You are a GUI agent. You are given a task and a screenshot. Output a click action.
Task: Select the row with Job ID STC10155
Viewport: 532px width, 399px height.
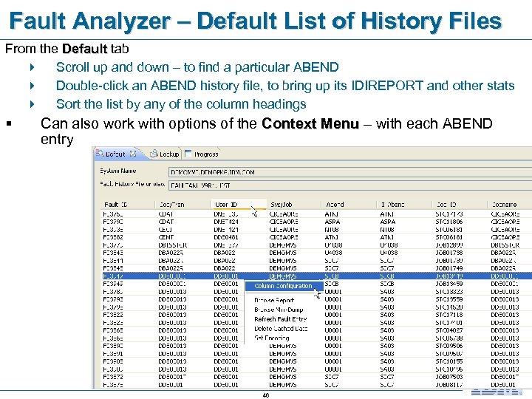point(317,361)
